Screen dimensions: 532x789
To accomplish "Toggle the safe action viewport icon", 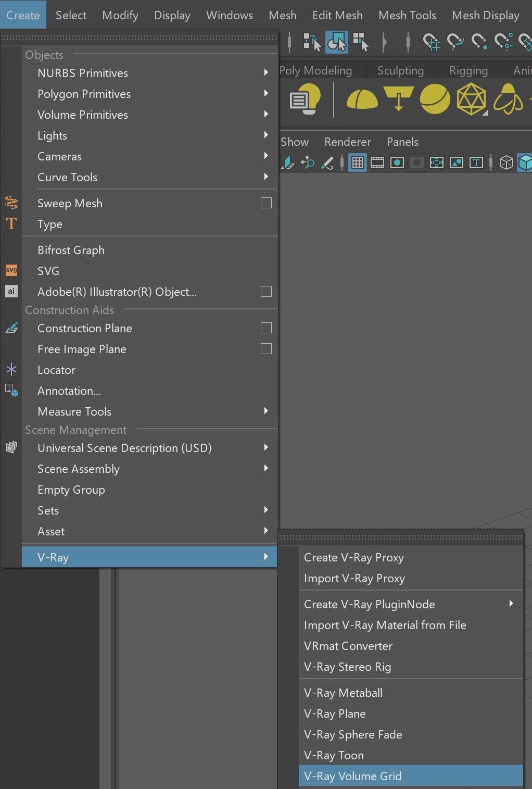I will [x=457, y=163].
